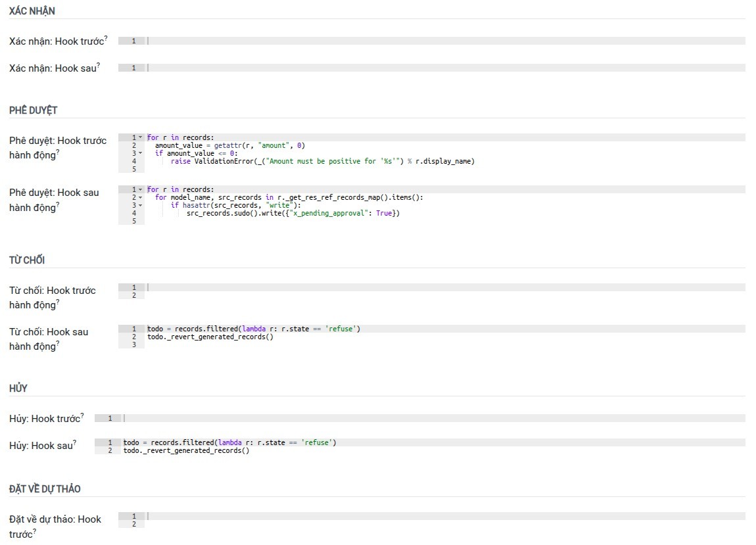Click 'todo._revert_generated_records()' in Từ chối Hook sau

(210, 337)
